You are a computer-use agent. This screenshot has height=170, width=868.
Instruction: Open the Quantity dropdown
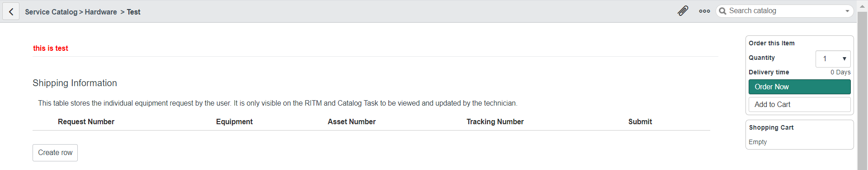[833, 59]
